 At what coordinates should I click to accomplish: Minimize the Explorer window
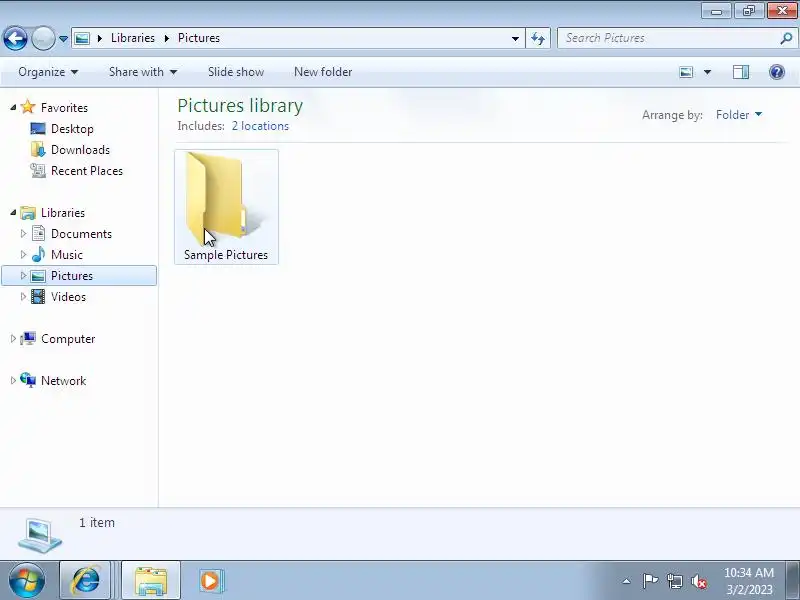click(716, 11)
